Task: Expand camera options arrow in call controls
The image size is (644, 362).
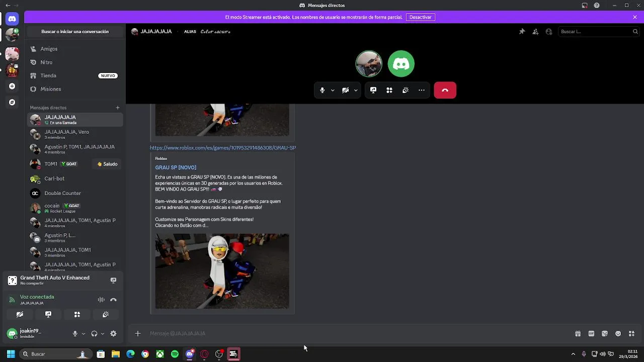Action: [356, 90]
